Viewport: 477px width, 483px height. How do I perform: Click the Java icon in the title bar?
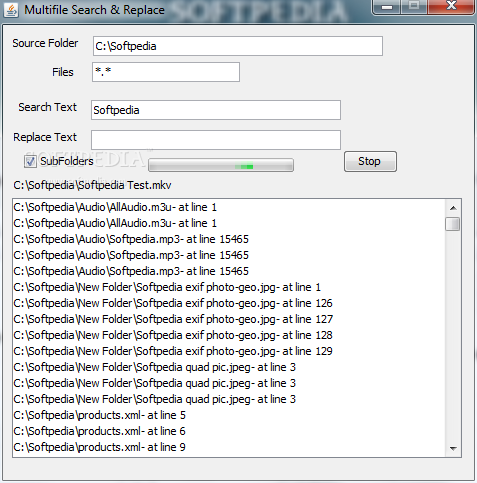pos(11,10)
